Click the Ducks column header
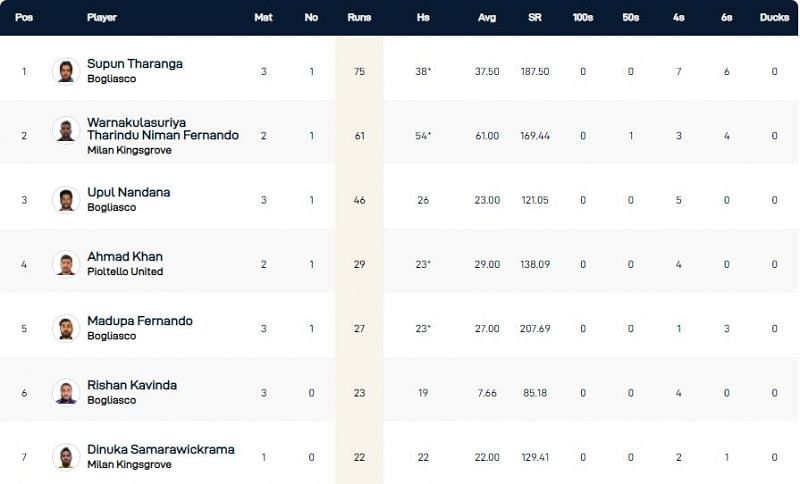 pos(774,18)
